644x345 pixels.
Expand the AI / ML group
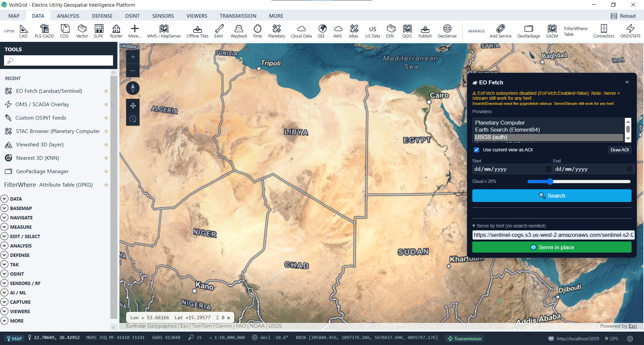pos(4,292)
